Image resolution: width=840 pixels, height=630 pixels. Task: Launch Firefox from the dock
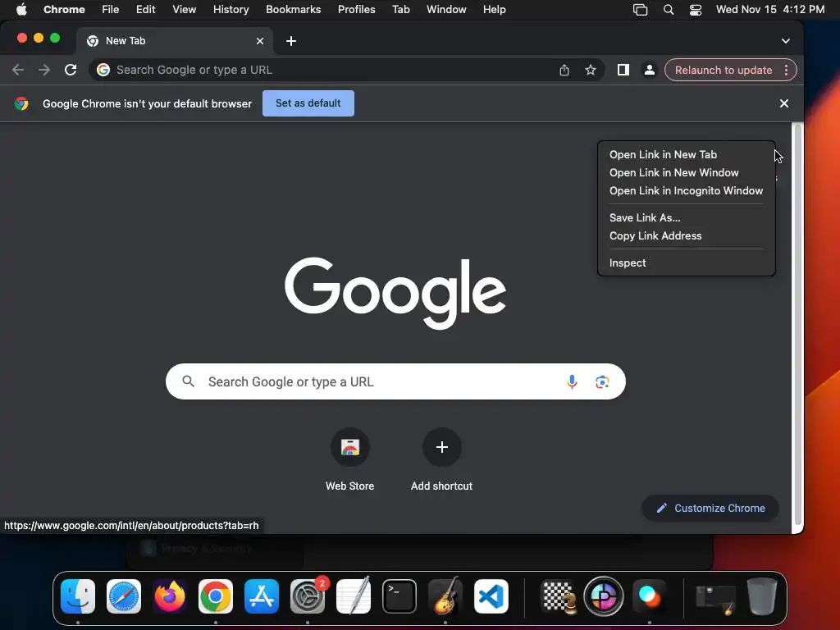[x=170, y=596]
